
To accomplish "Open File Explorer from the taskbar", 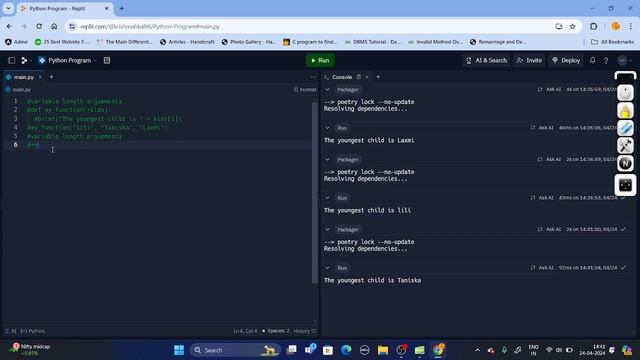I will (x=383, y=350).
